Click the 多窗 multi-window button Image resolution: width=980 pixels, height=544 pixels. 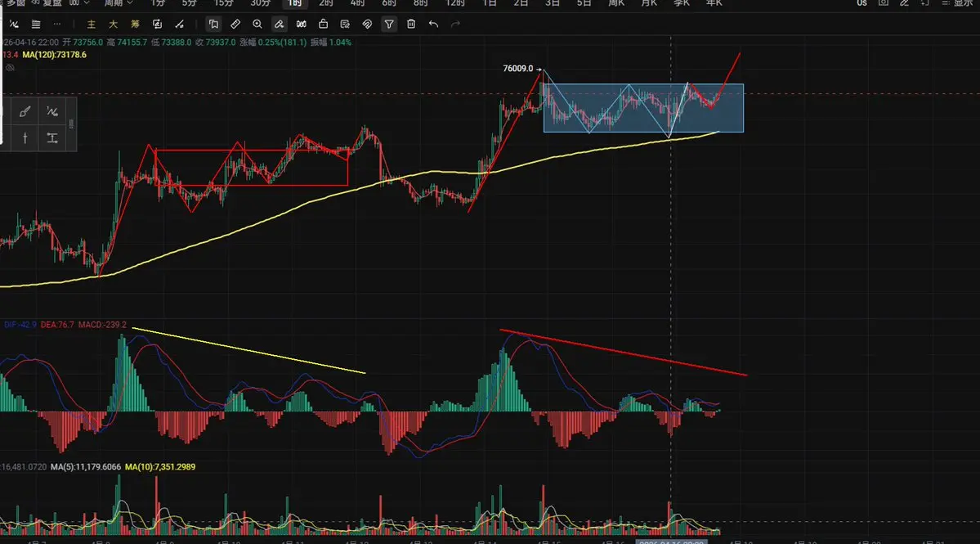(16, 3)
